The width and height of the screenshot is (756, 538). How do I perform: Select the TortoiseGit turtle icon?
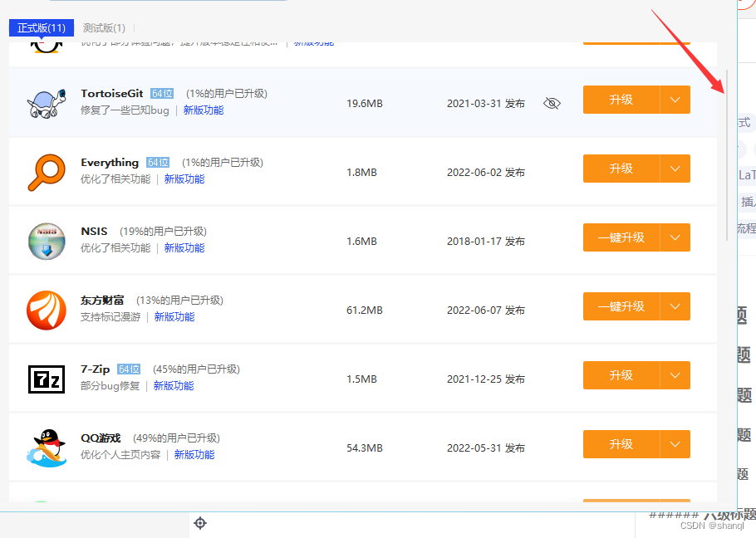click(47, 101)
